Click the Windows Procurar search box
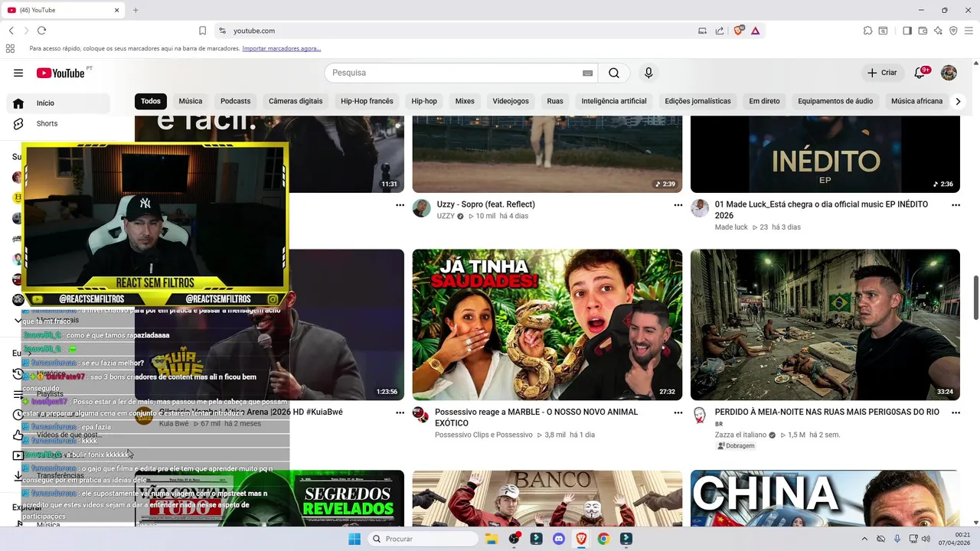Image resolution: width=980 pixels, height=551 pixels. coord(423,539)
